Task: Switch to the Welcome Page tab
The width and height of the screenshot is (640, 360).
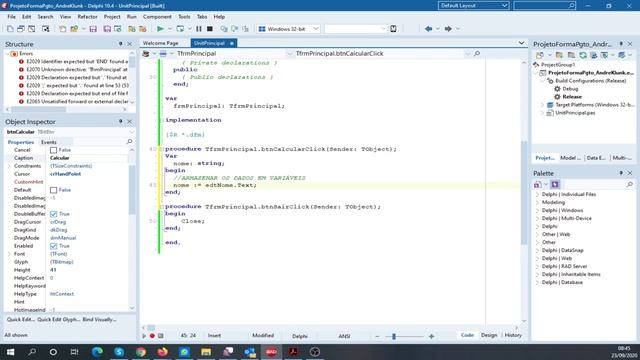Action: (160, 43)
